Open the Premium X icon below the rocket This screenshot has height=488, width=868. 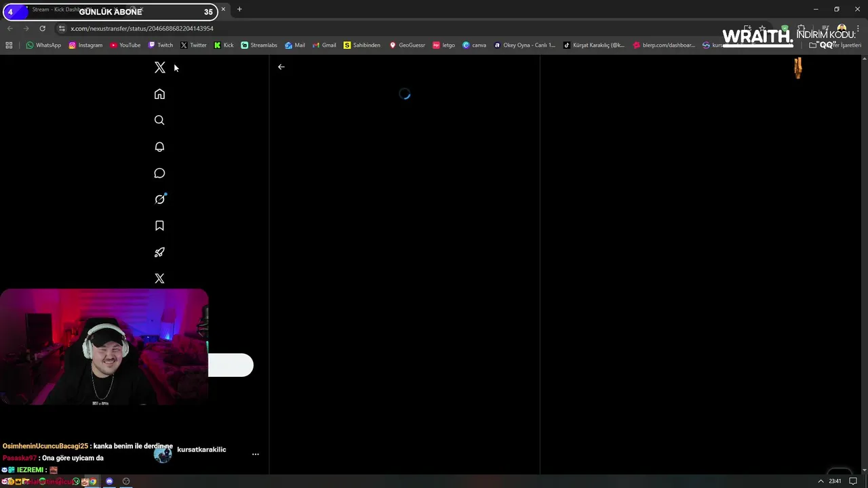point(159,279)
